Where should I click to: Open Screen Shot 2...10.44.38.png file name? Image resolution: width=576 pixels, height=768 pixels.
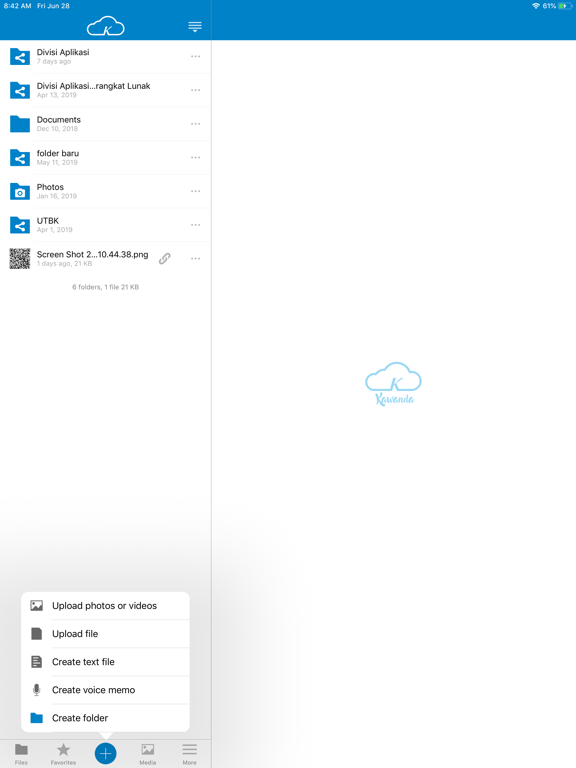click(93, 254)
